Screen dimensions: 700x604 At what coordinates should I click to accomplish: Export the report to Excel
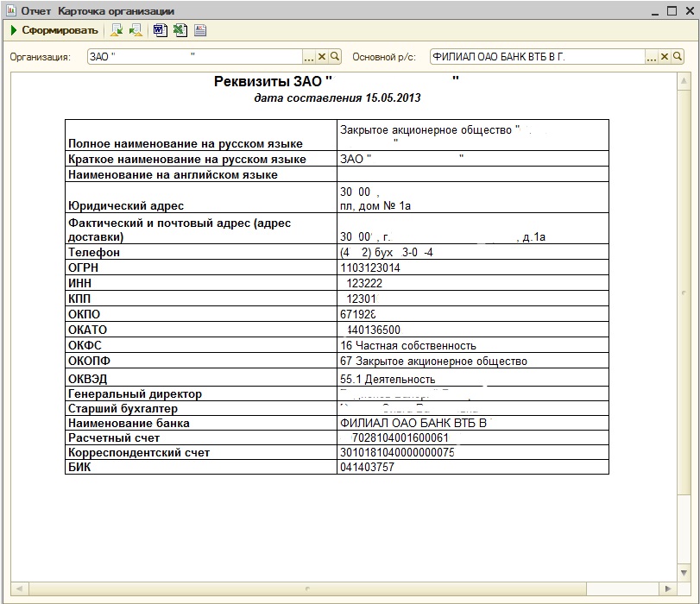[x=180, y=30]
